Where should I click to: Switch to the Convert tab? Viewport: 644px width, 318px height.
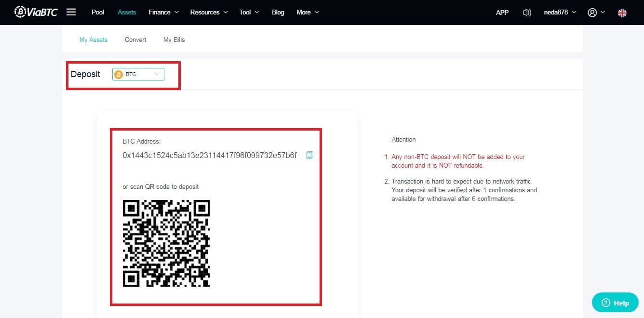tap(135, 40)
